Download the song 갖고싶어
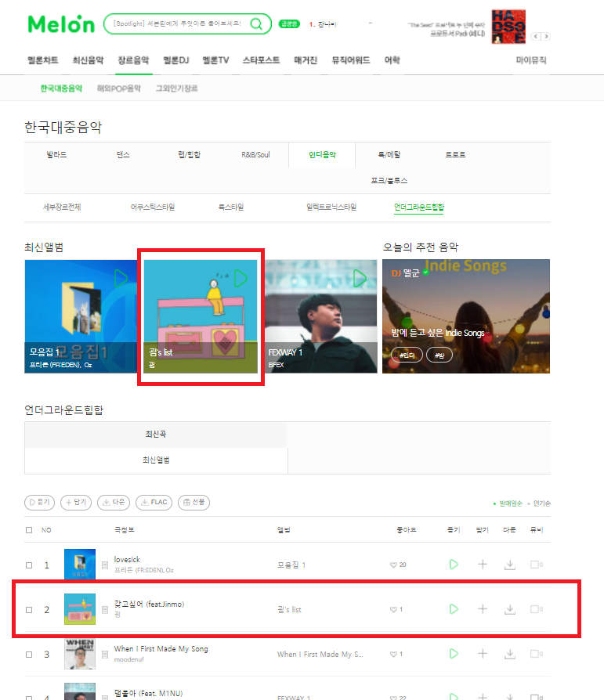Image resolution: width=604 pixels, height=700 pixels. click(x=510, y=609)
